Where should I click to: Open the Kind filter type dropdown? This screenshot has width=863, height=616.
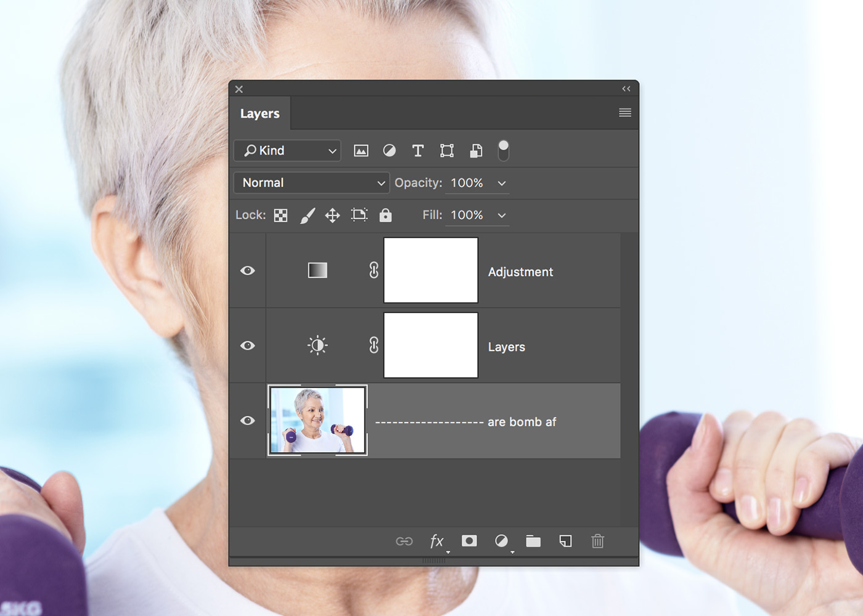coord(287,150)
